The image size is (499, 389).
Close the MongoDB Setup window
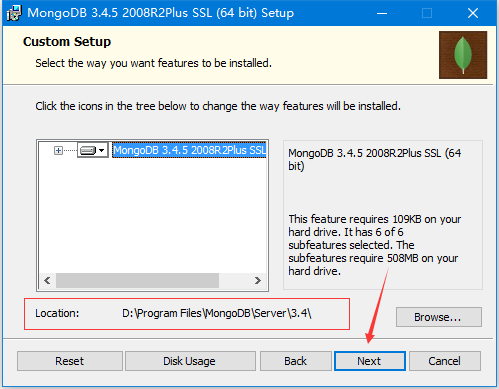point(473,13)
